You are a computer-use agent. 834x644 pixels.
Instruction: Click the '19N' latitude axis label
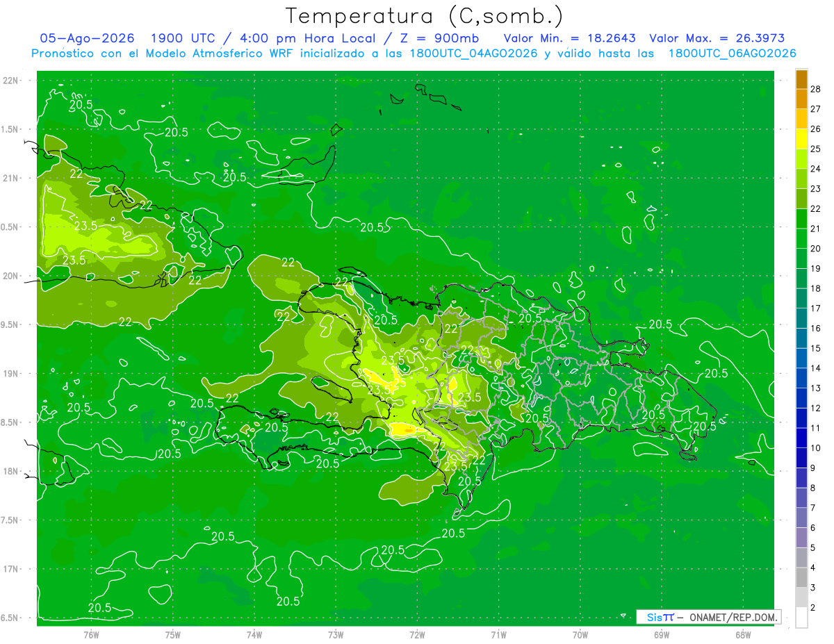pyautogui.click(x=12, y=374)
